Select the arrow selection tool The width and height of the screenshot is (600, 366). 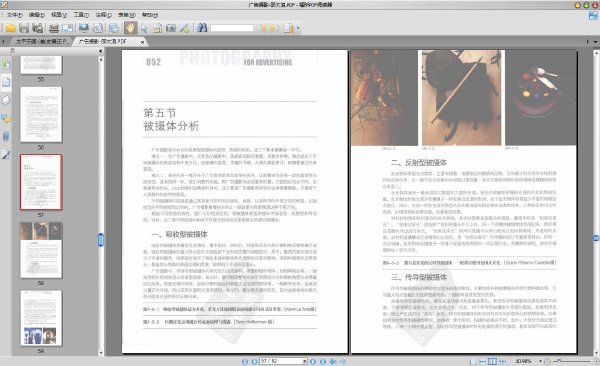144,28
